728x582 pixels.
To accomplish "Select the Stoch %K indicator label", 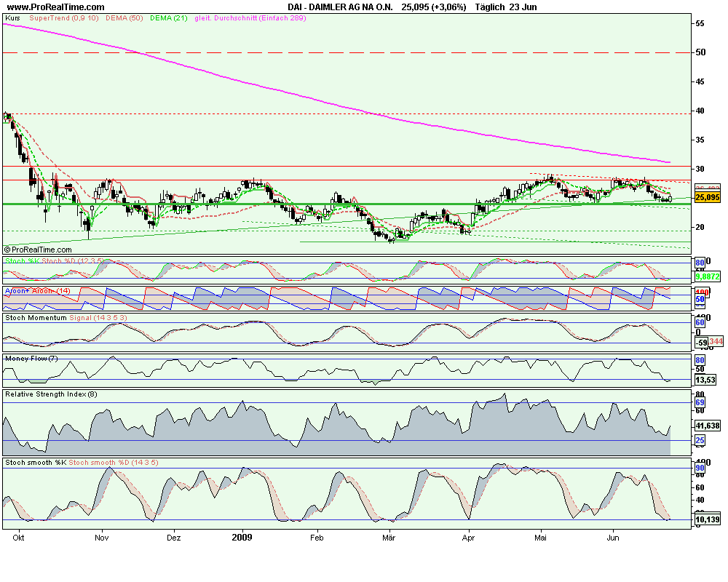I will click(x=23, y=261).
